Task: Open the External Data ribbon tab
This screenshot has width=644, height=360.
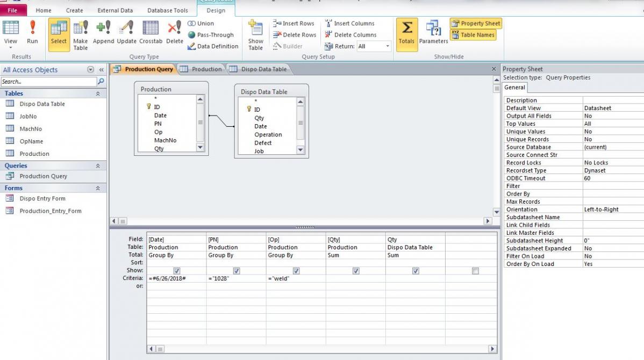Action: 115,10
